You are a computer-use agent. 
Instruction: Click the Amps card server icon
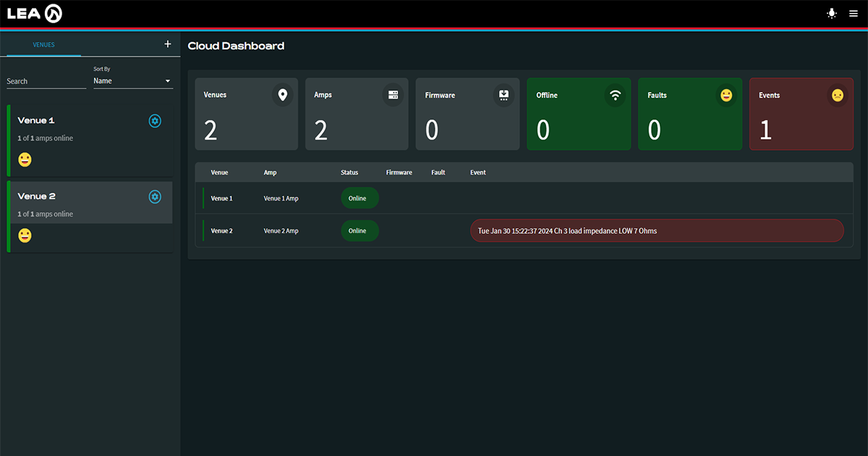point(393,95)
